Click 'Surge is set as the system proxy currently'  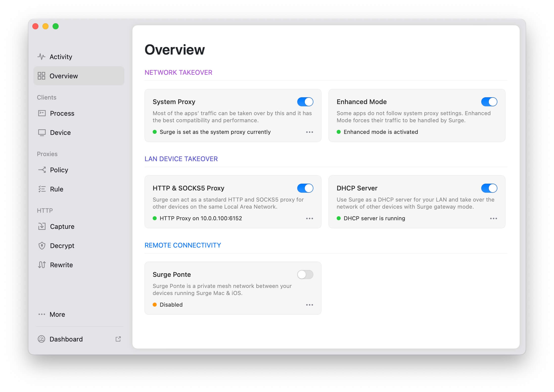click(x=215, y=132)
